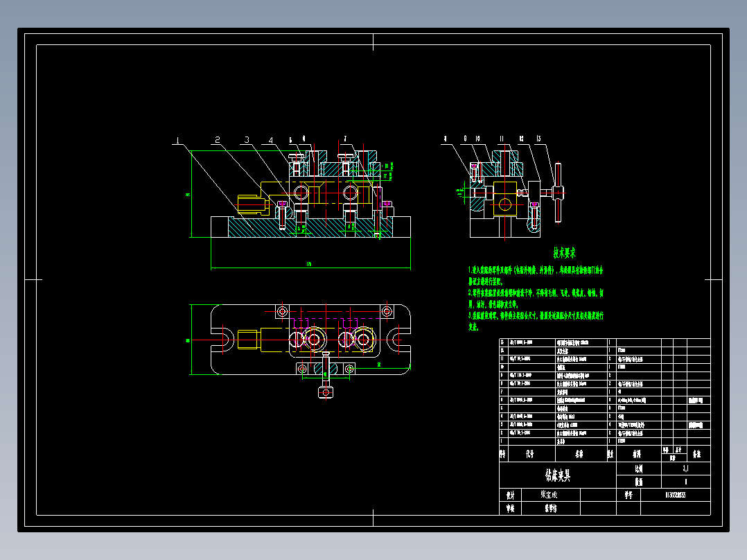Click the 名称 column header in parts list
747x560 pixels.
point(579,454)
